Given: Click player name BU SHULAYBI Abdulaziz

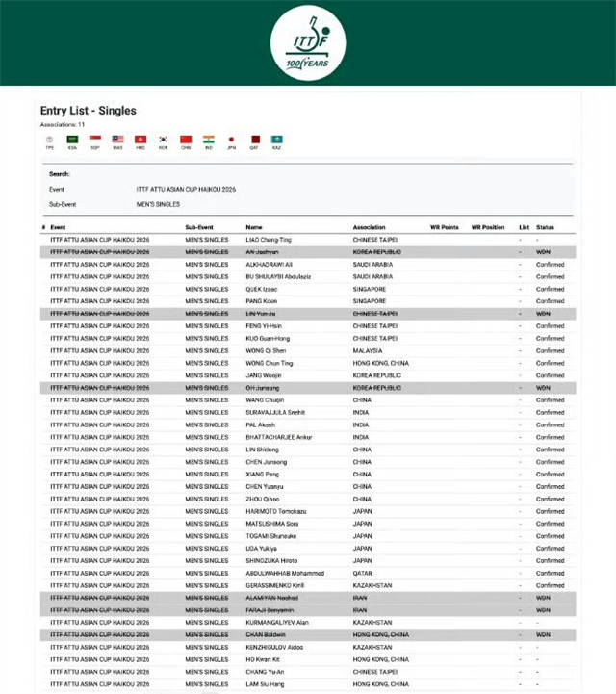Looking at the screenshot, I should 278,276.
